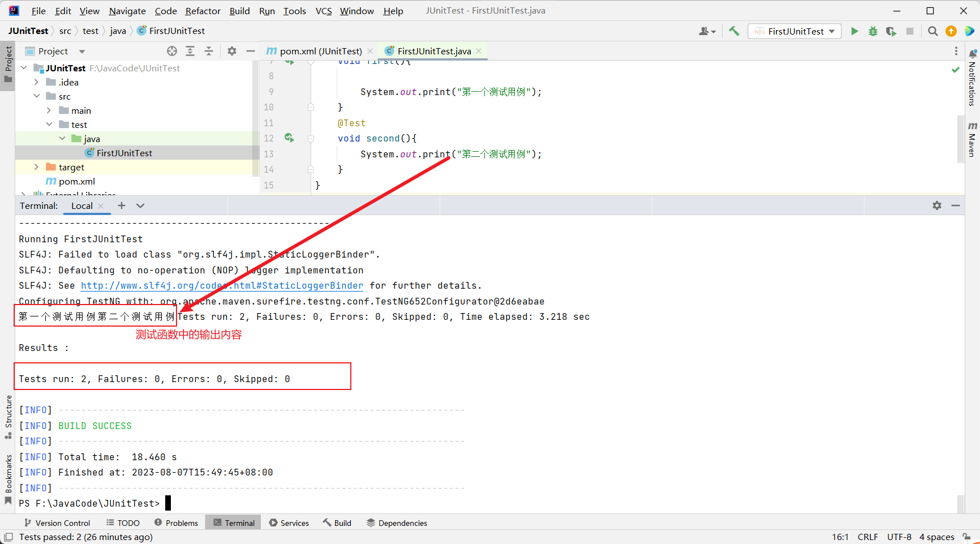This screenshot has width=980, height=544.
Task: Open terminal settings gear icon
Action: click(937, 205)
